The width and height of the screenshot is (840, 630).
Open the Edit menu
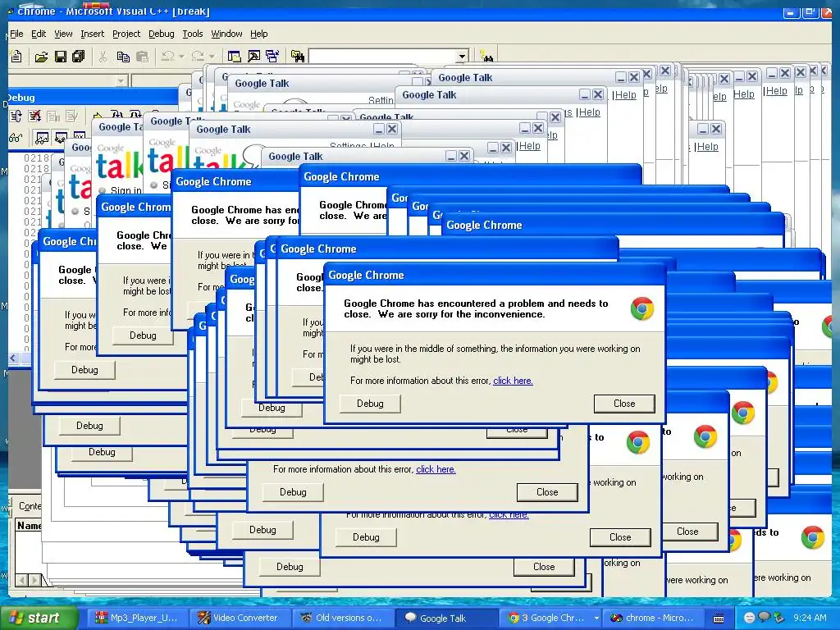click(x=39, y=34)
